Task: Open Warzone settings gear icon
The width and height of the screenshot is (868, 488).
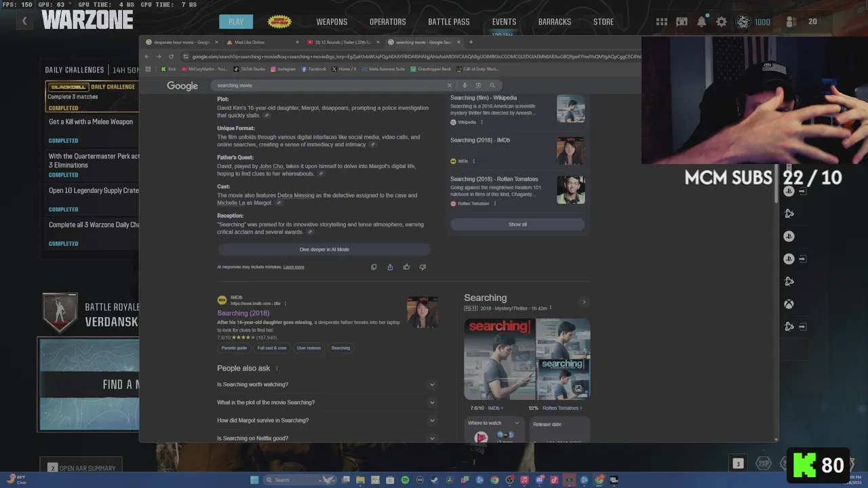Action: [722, 22]
